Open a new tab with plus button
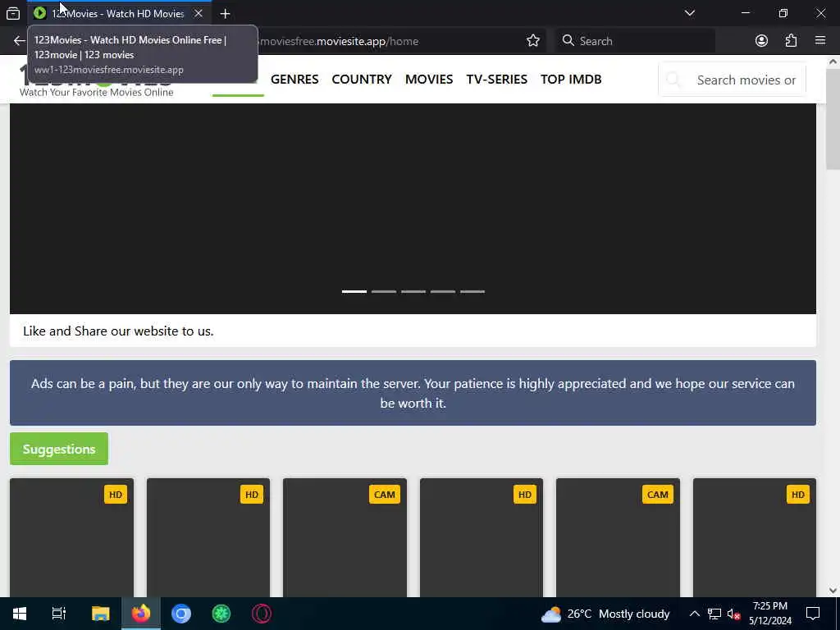This screenshot has width=840, height=630. pos(225,14)
